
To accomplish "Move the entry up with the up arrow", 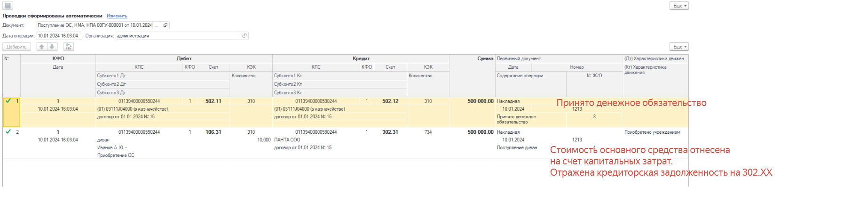I will point(41,47).
